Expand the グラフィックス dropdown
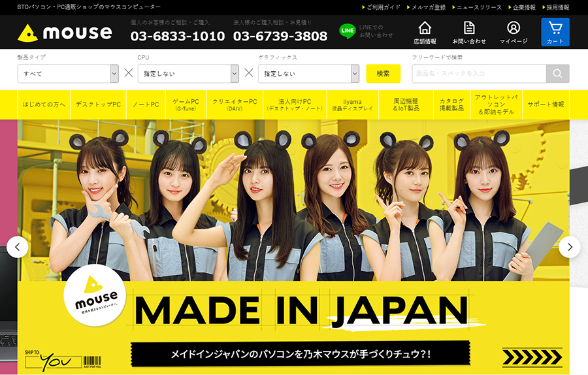This screenshot has height=375, width=588. coord(308,74)
